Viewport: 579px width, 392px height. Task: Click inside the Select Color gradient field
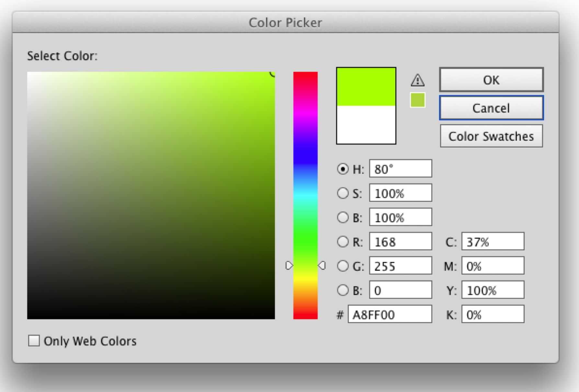[x=151, y=195]
